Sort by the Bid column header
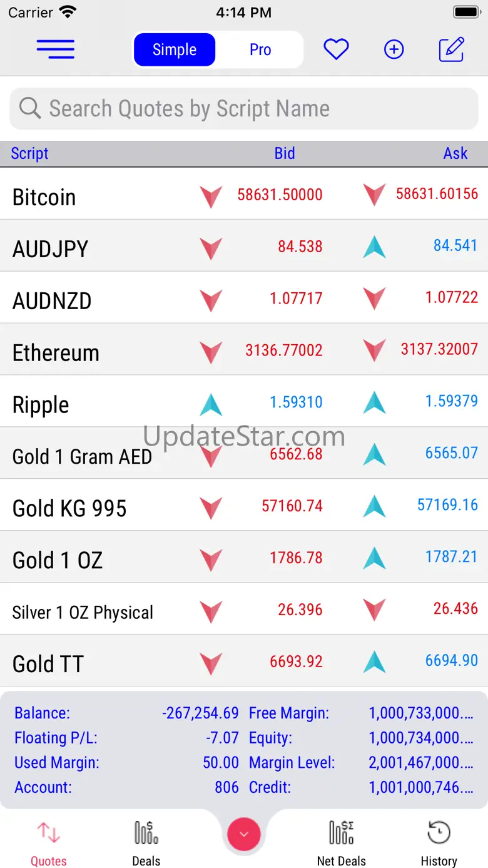Image resolution: width=488 pixels, height=868 pixels. click(x=285, y=153)
